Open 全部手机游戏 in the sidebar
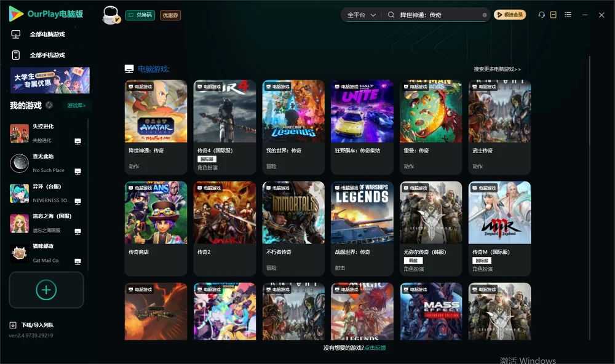 coord(38,55)
